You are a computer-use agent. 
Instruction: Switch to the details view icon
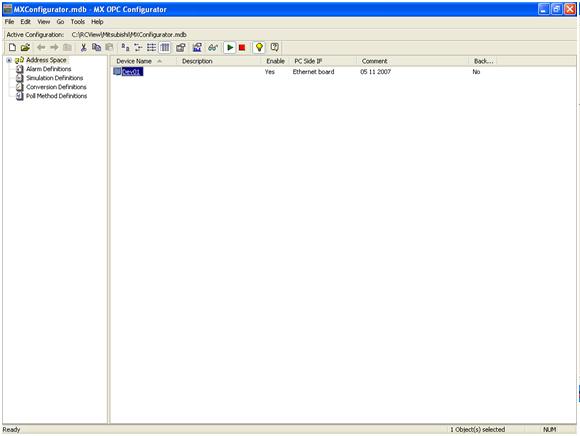pos(165,47)
